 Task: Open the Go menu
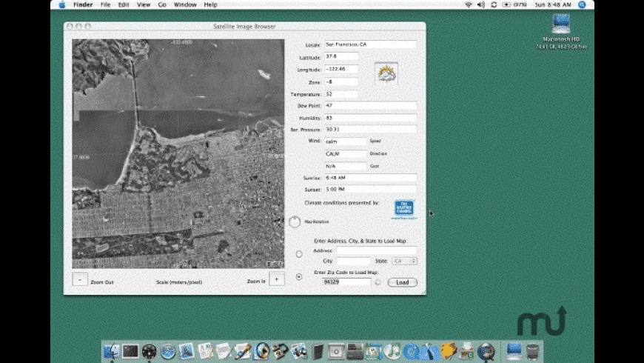click(x=162, y=4)
